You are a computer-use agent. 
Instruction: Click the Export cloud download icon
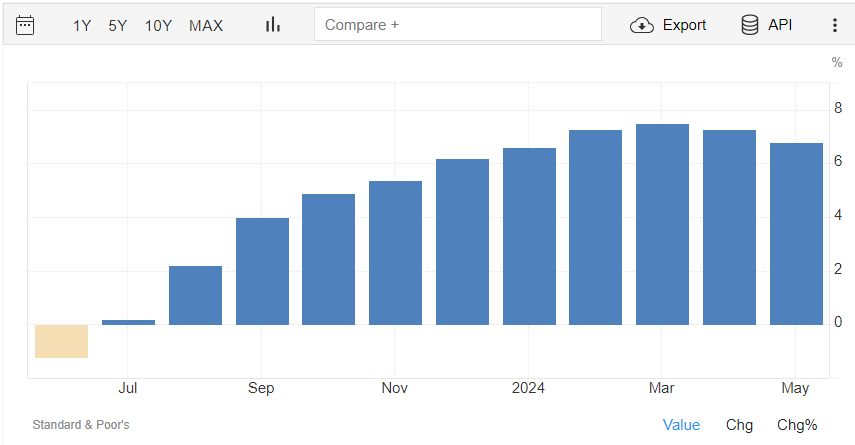642,25
